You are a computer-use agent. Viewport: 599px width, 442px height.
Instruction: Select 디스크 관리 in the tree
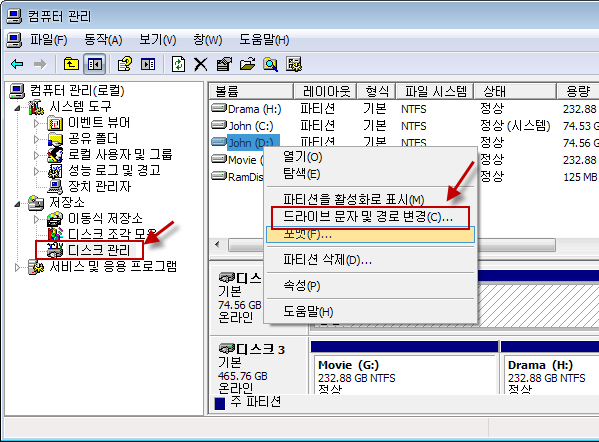click(x=99, y=250)
